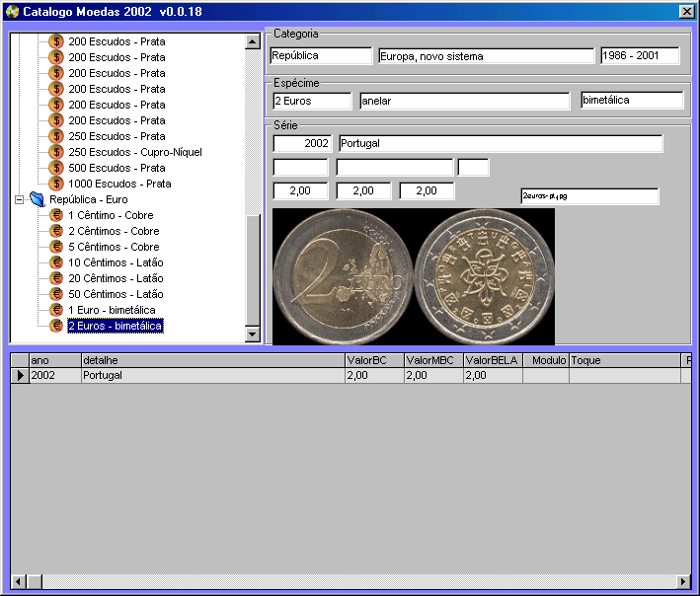This screenshot has height=596, width=700.
Task: Click the 'bimetálica' Espécime field
Action: (632, 100)
